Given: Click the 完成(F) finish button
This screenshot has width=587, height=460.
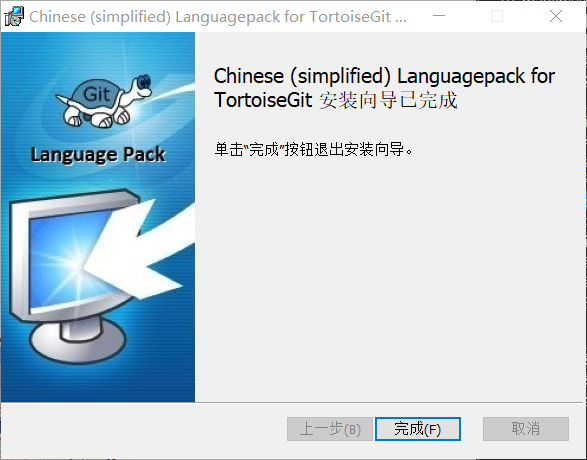Looking at the screenshot, I should (x=418, y=429).
